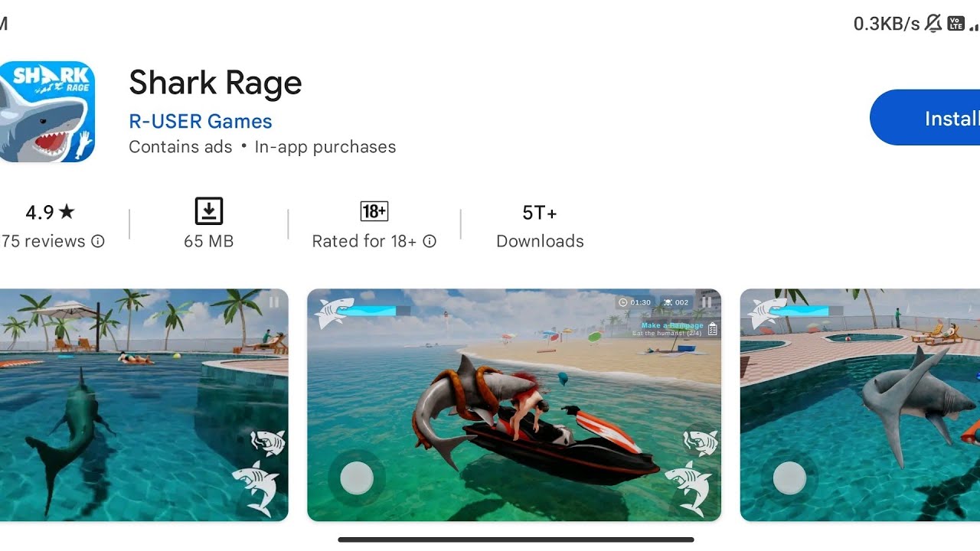Tap the shark bite icon in middle screenshot
Screen dimensions: 980x551
point(700,442)
